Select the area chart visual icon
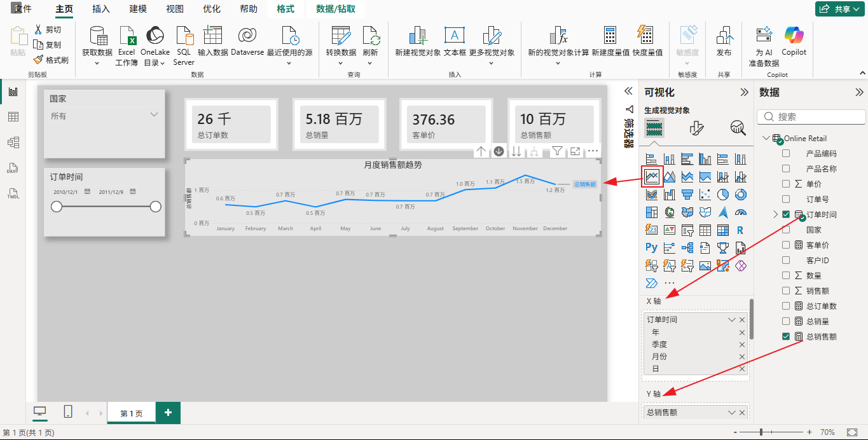The width and height of the screenshot is (868, 440). (x=670, y=176)
